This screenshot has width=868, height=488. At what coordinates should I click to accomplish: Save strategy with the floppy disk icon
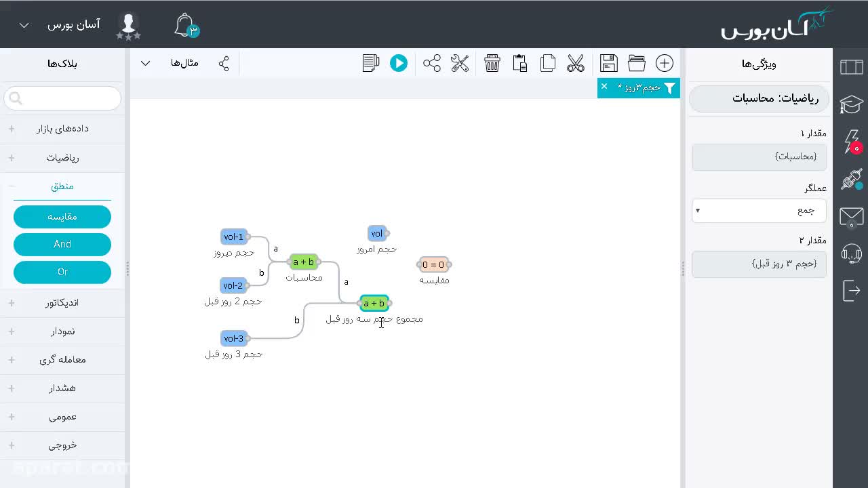(609, 63)
